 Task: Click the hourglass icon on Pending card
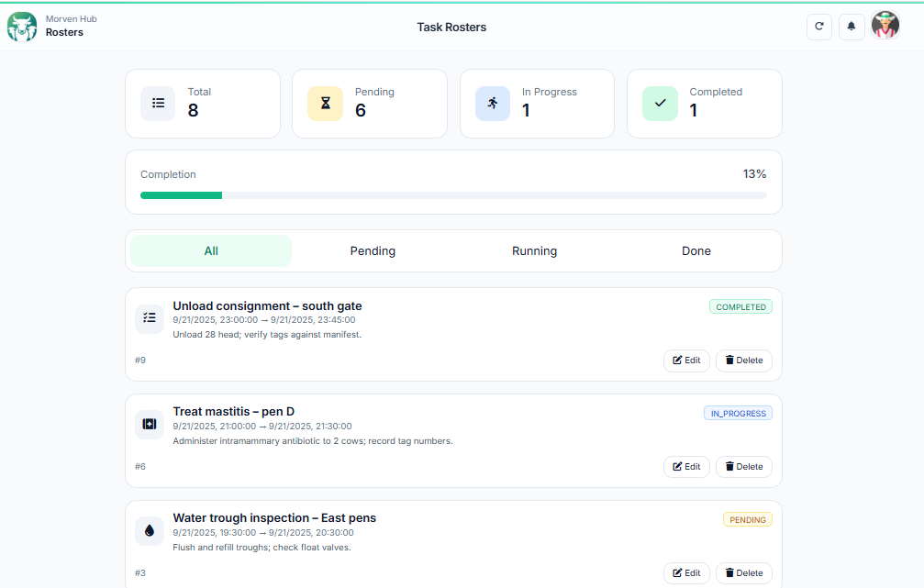click(x=325, y=103)
